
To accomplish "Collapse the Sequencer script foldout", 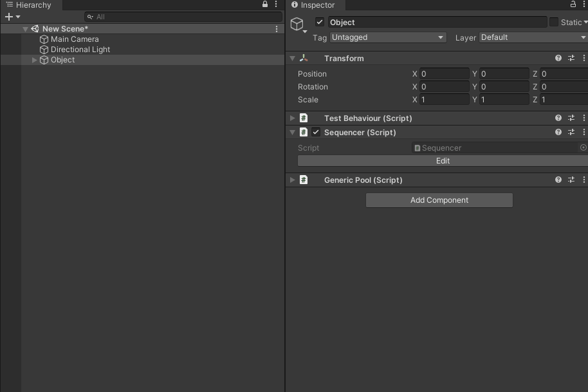I will pos(293,133).
